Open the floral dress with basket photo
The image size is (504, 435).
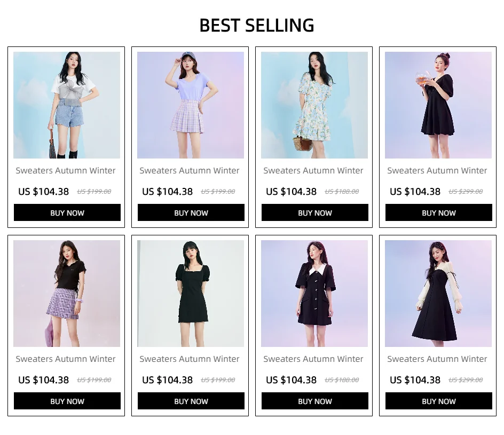click(314, 105)
